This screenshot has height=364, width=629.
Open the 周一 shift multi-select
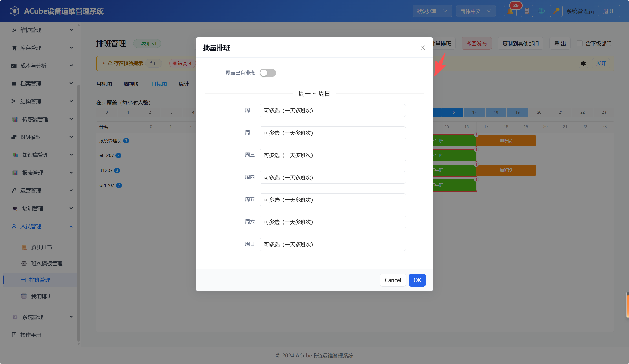click(333, 110)
